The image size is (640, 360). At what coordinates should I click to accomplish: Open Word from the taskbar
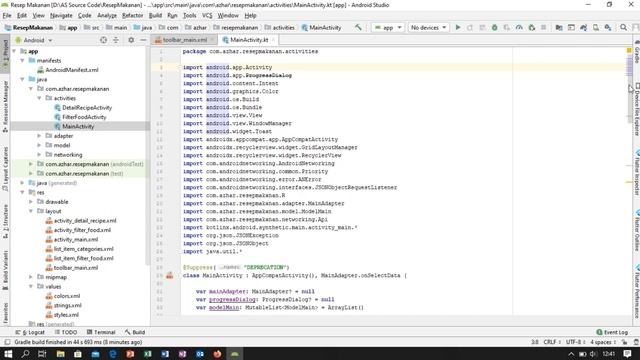pyautogui.click(x=165, y=354)
